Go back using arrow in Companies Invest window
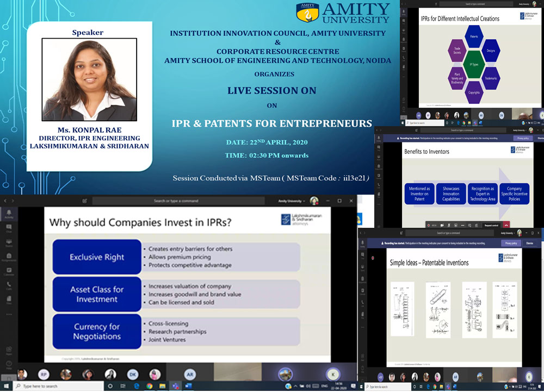The width and height of the screenshot is (544, 392). [5, 201]
